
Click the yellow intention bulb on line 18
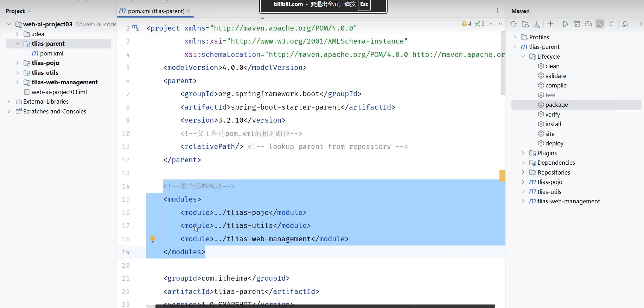pyautogui.click(x=153, y=239)
